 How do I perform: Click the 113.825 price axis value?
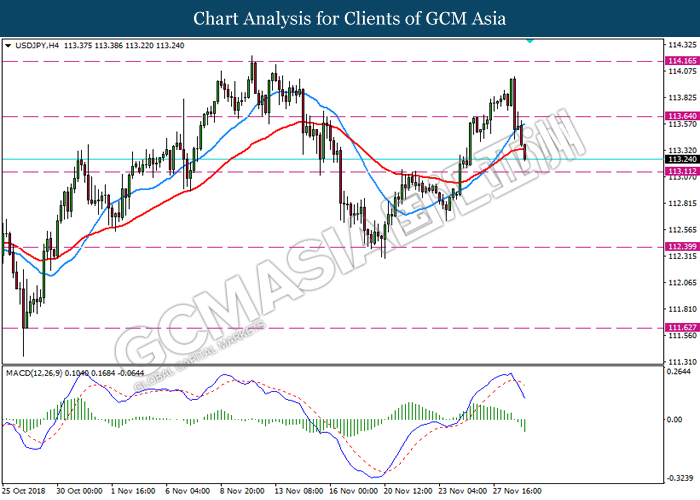[682, 98]
